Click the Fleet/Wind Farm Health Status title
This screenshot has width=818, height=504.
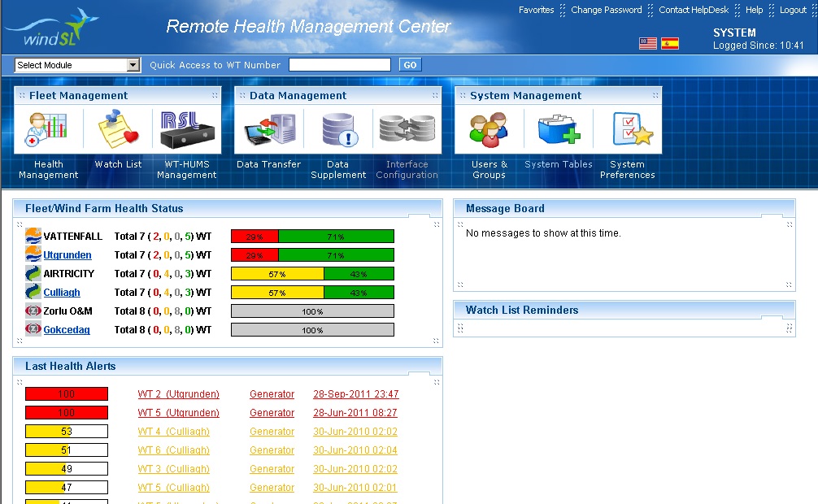[104, 209]
